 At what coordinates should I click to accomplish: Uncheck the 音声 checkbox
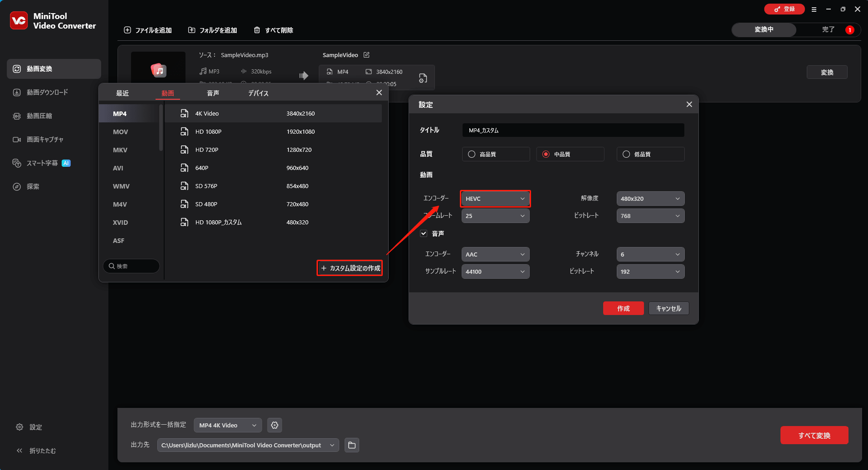coord(424,233)
